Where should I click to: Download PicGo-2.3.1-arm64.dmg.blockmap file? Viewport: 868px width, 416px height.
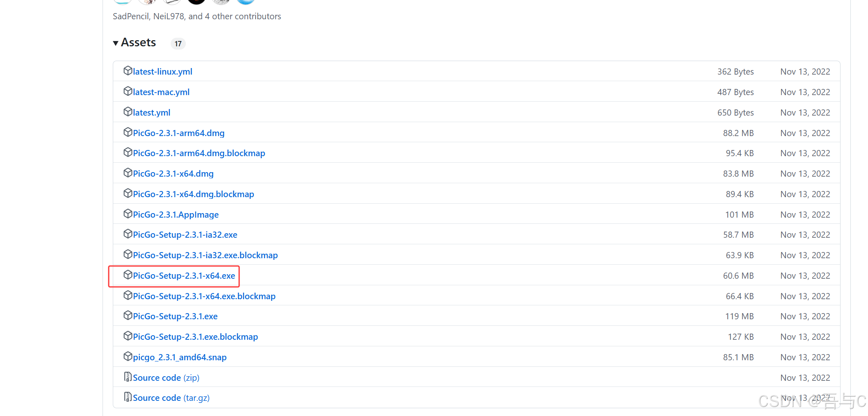[x=199, y=153]
